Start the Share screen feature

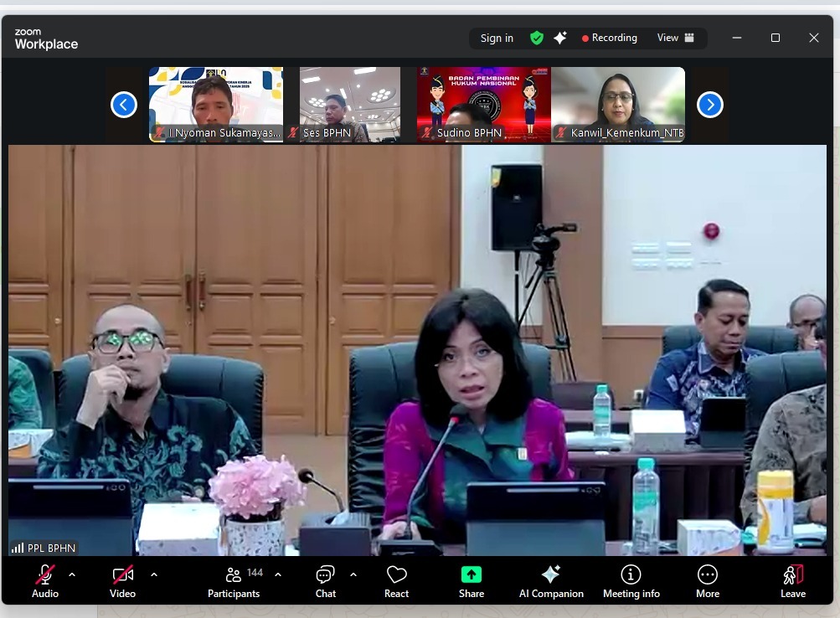pyautogui.click(x=471, y=580)
